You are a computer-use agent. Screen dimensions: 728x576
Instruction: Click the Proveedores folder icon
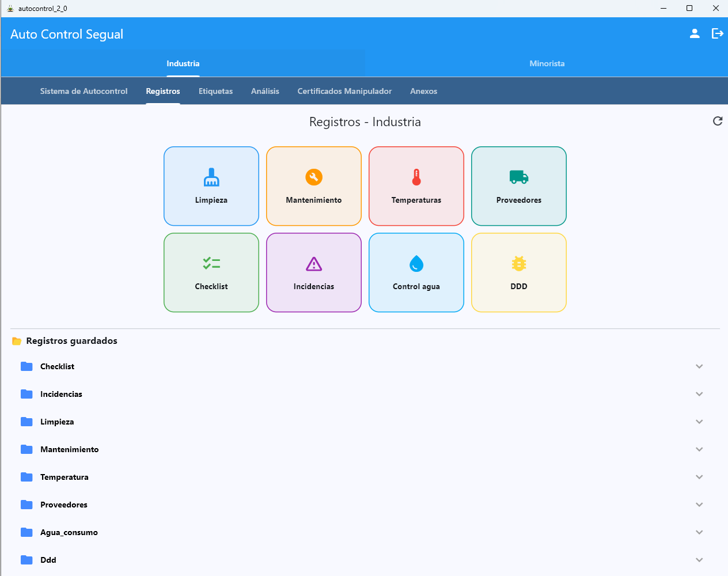(26, 505)
